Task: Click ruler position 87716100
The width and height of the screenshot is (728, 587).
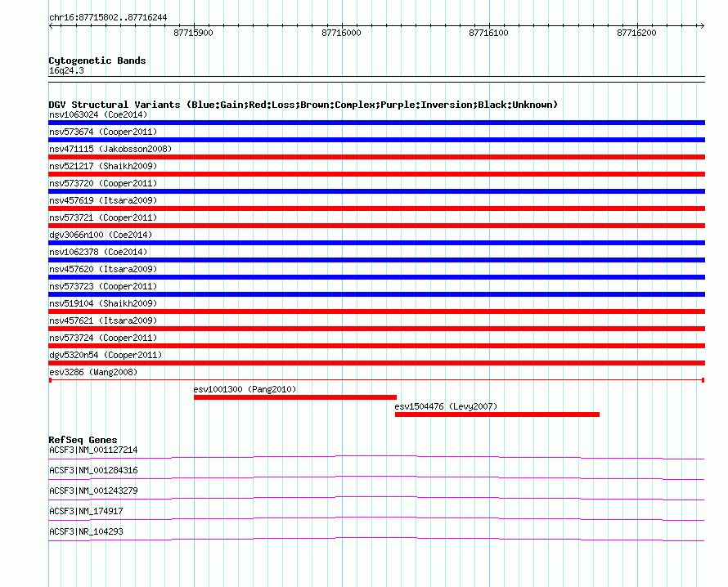Action: (489, 33)
